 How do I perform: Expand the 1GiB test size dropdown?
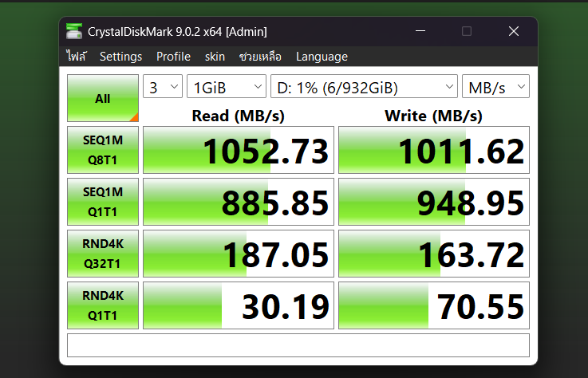227,88
